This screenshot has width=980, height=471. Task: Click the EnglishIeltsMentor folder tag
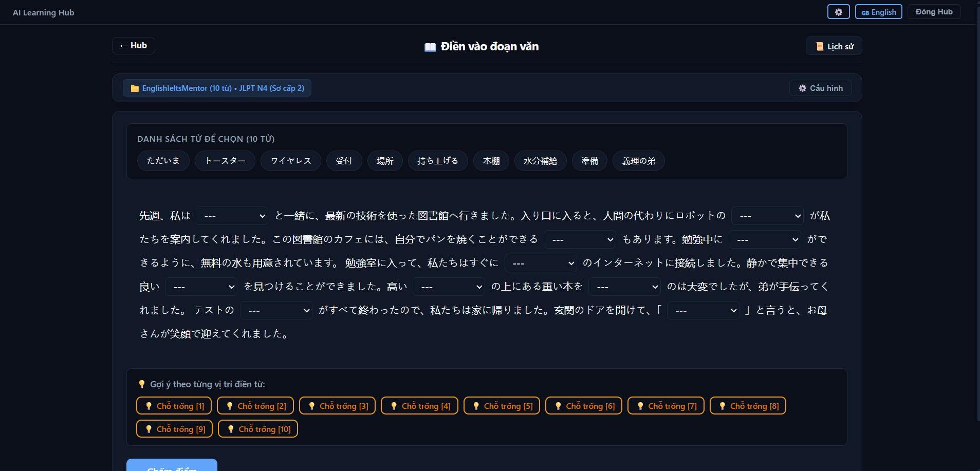coord(217,88)
